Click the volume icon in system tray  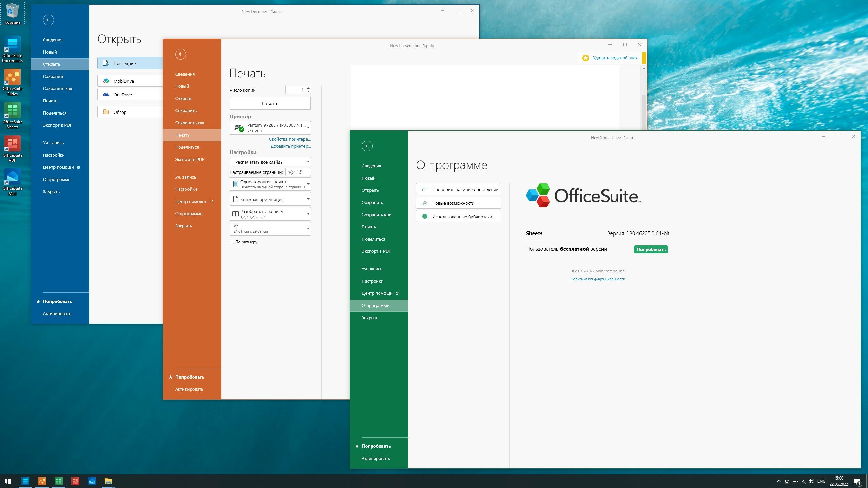click(811, 481)
